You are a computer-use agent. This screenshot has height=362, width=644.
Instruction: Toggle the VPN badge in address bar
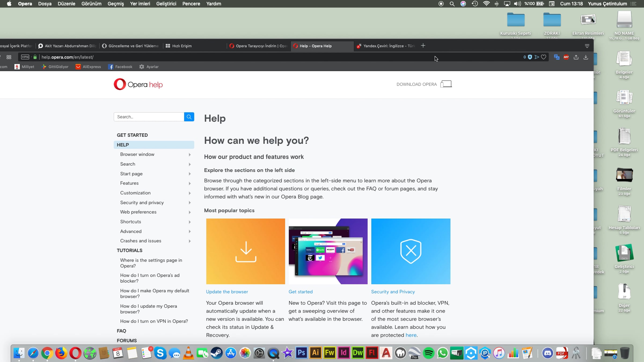point(25,57)
